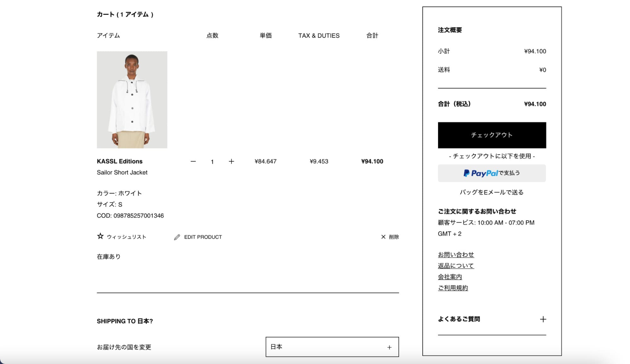This screenshot has height=364, width=630.
Task: Click the EDIT PRODUCT text
Action: pyautogui.click(x=203, y=237)
